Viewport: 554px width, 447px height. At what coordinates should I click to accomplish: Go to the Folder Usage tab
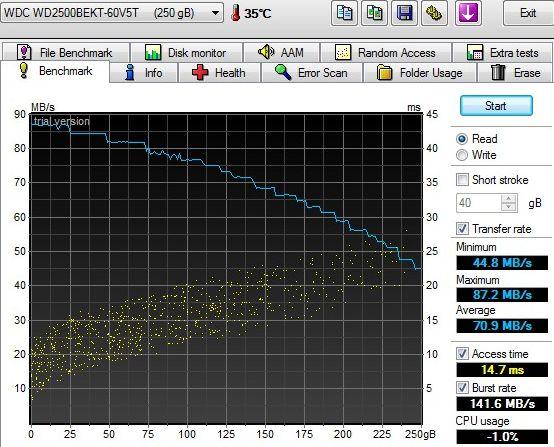[x=420, y=73]
